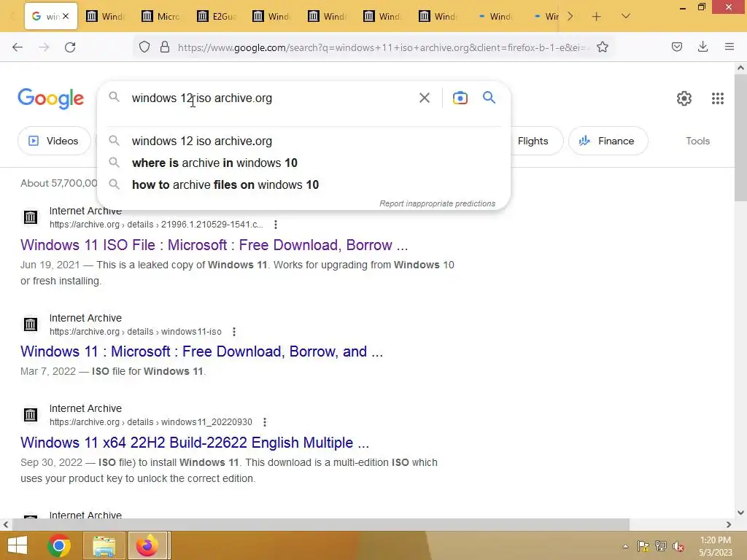Open more options for windows11_20220930 result

(x=264, y=422)
